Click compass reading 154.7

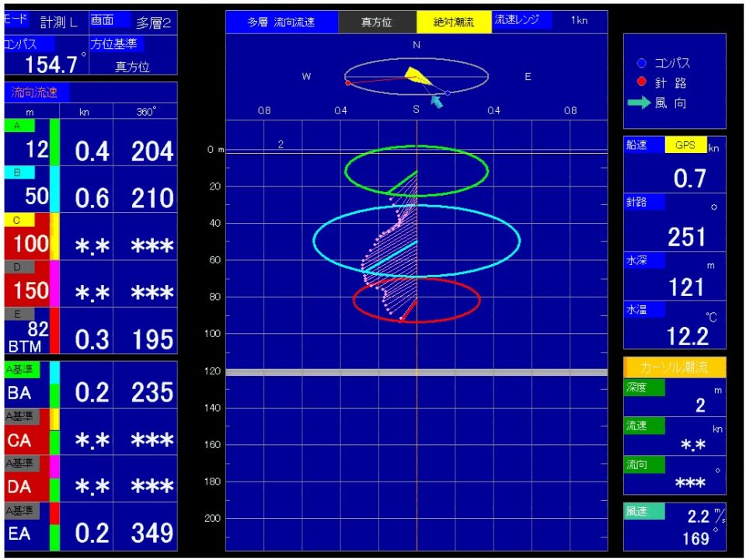coord(51,64)
